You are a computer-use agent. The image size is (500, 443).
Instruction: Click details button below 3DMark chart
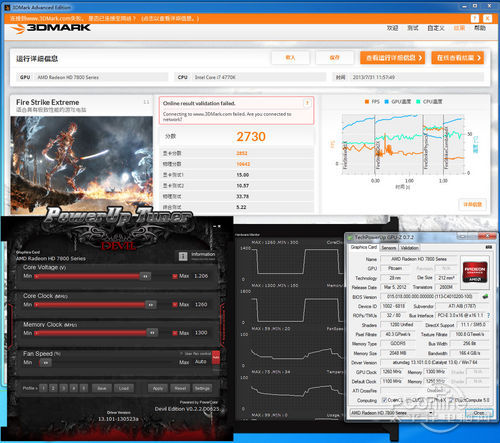(x=473, y=204)
